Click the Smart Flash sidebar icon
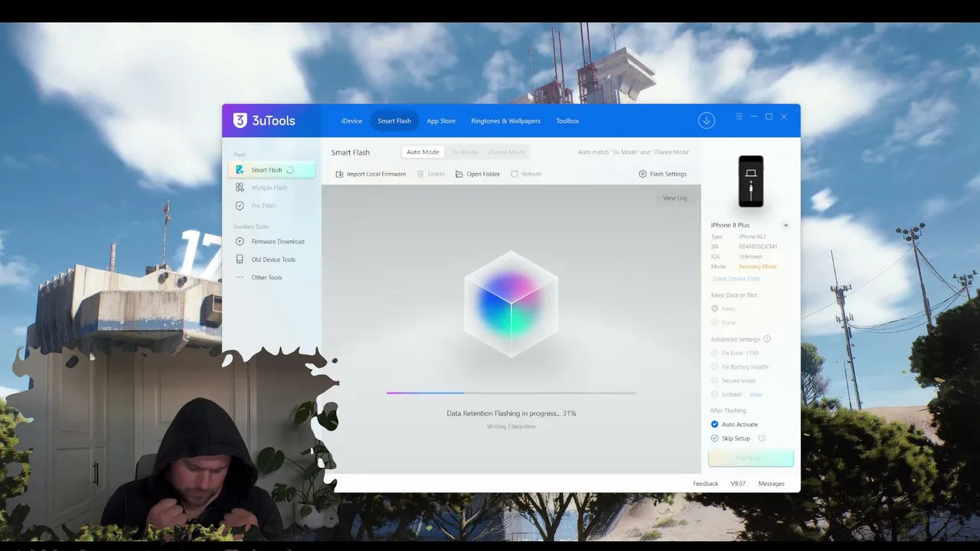The image size is (980, 551). (240, 170)
